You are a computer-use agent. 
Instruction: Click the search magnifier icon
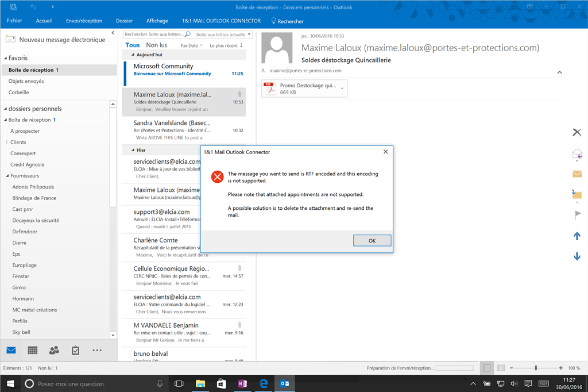(x=188, y=34)
